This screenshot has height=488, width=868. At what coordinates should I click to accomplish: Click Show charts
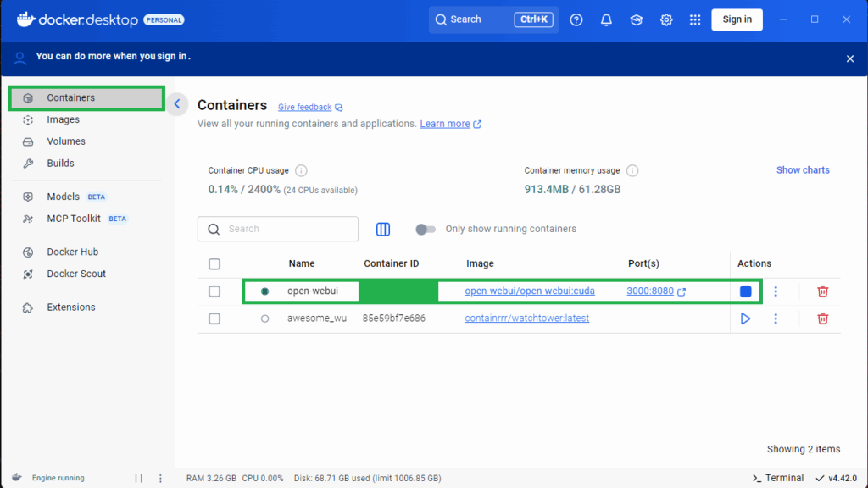click(x=803, y=170)
